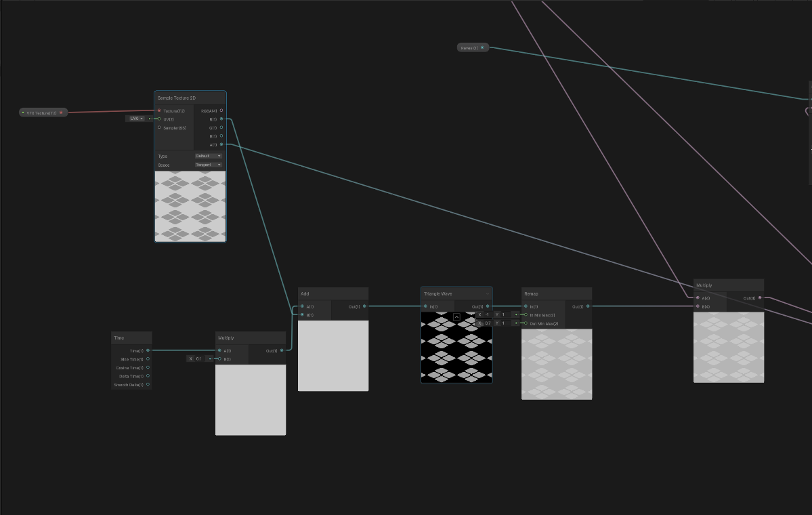
Task: Click the B(1) output port on Sample Texture 2D
Action: [221, 136]
